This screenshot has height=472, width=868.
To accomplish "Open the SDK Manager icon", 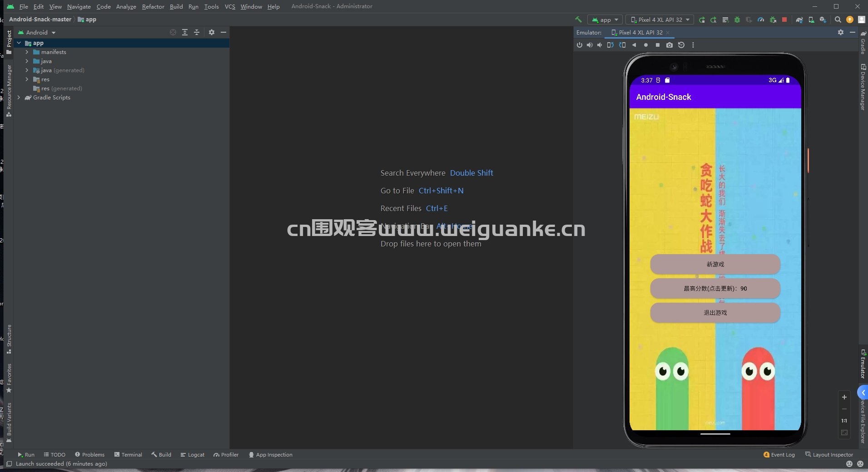I will pyautogui.click(x=823, y=20).
